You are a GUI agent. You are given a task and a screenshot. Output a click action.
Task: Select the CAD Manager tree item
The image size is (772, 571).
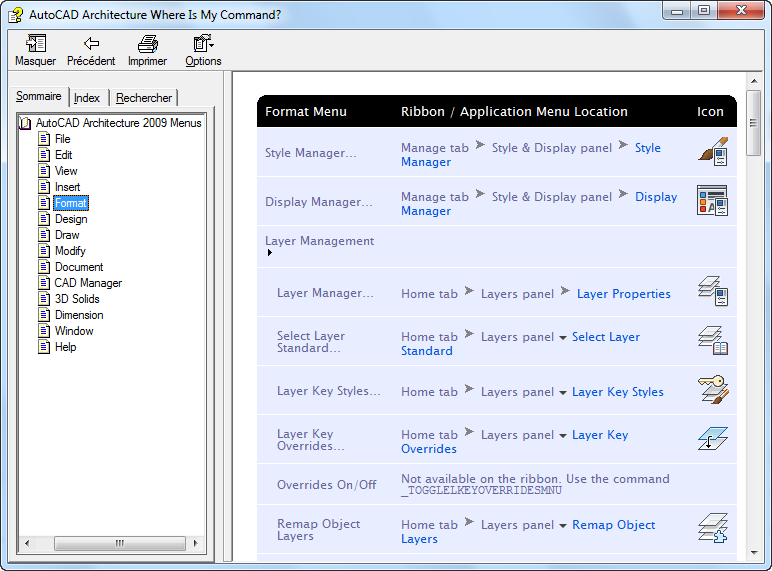pyautogui.click(x=88, y=283)
